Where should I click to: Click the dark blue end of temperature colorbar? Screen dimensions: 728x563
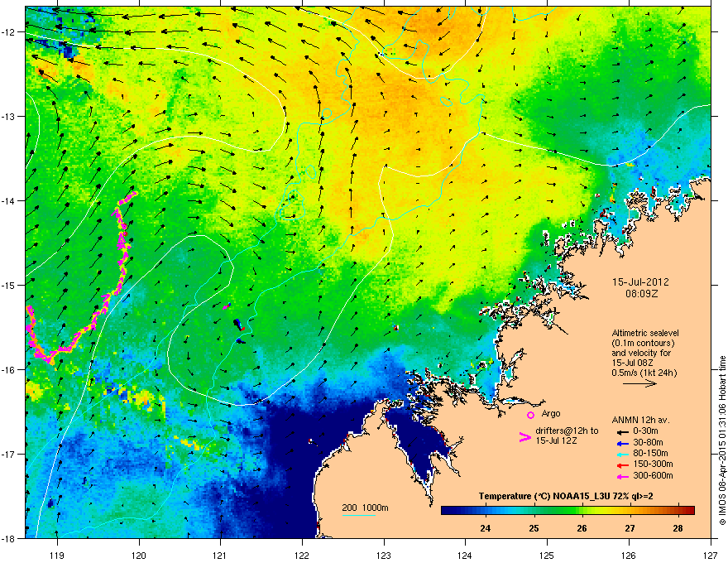[x=448, y=511]
